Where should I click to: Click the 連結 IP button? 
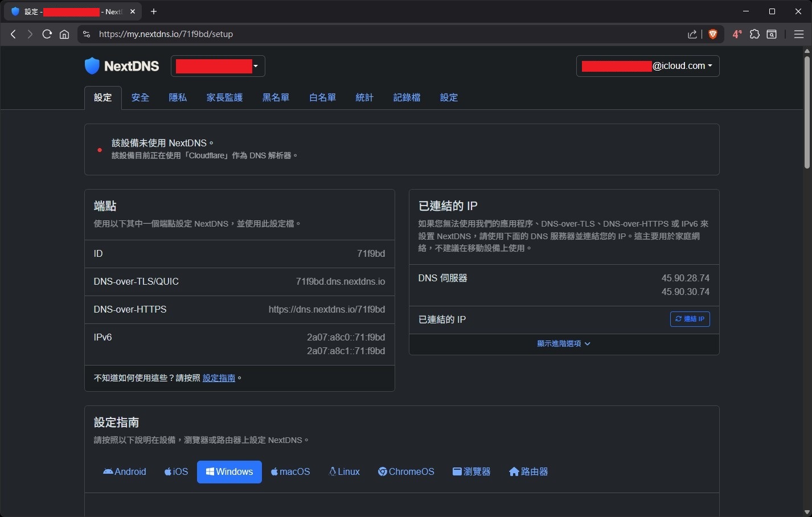click(x=690, y=319)
